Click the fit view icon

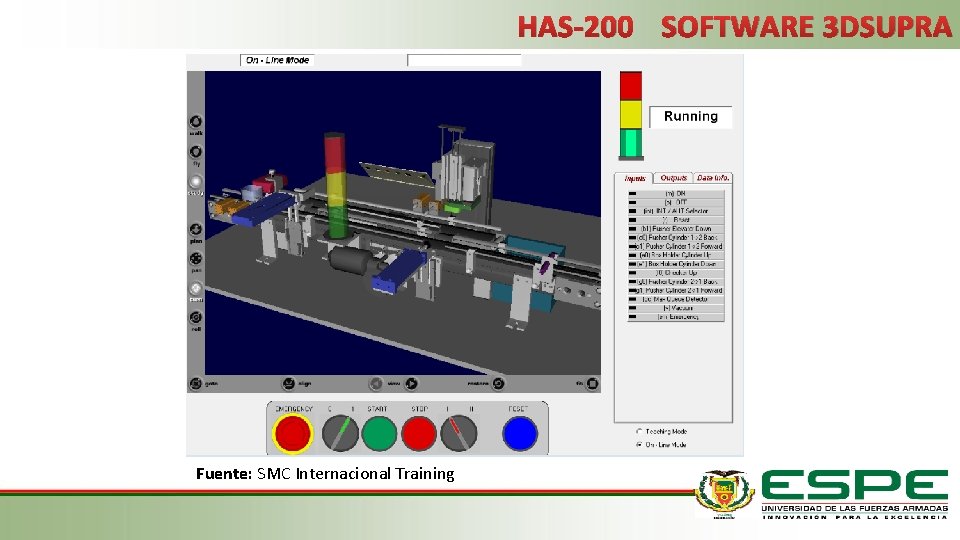coord(592,383)
